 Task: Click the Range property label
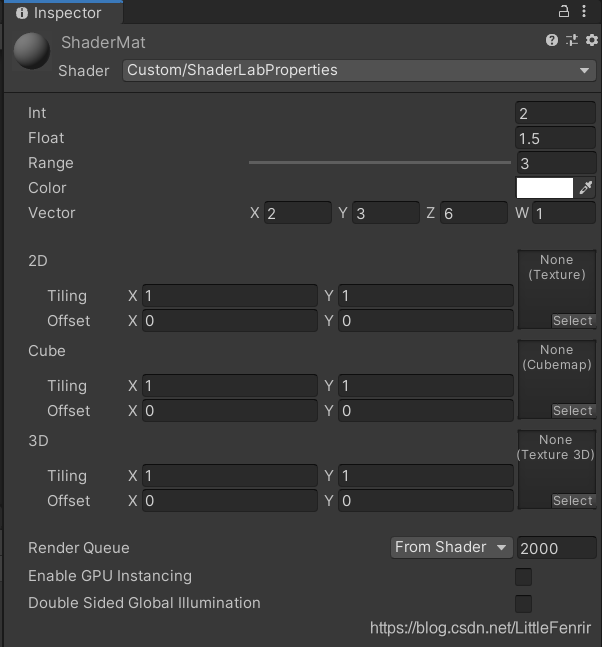pos(51,163)
